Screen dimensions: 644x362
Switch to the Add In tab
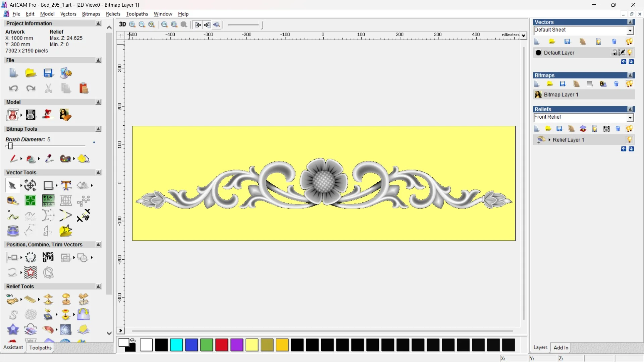pyautogui.click(x=561, y=348)
